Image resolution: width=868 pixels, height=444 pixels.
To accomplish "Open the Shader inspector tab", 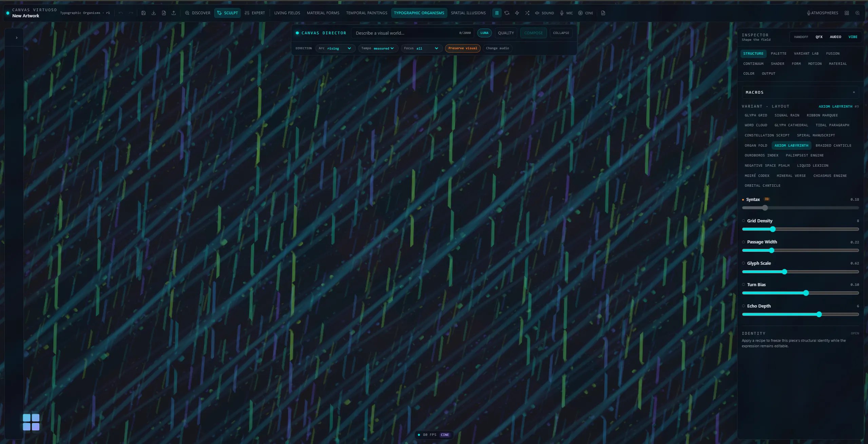I will (777, 64).
